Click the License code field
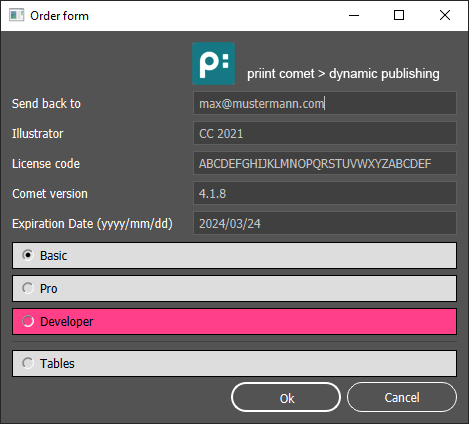Image resolution: width=469 pixels, height=424 pixels. pos(325,163)
